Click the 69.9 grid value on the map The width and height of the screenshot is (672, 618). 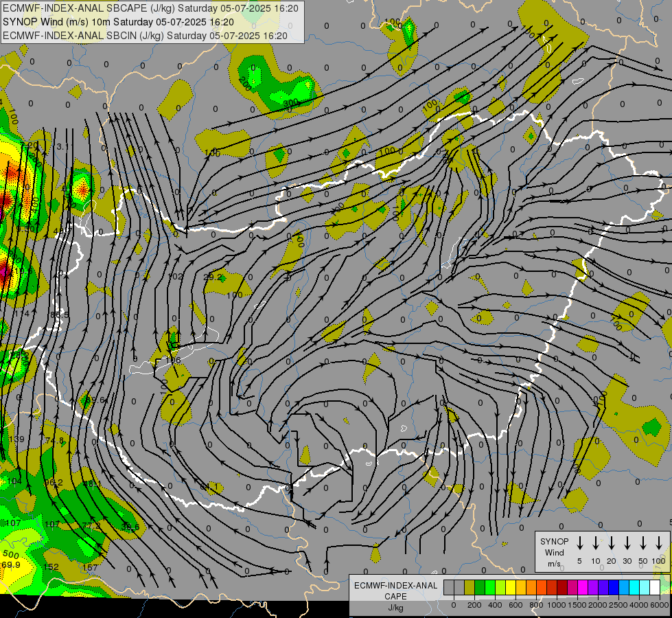pyautogui.click(x=11, y=565)
